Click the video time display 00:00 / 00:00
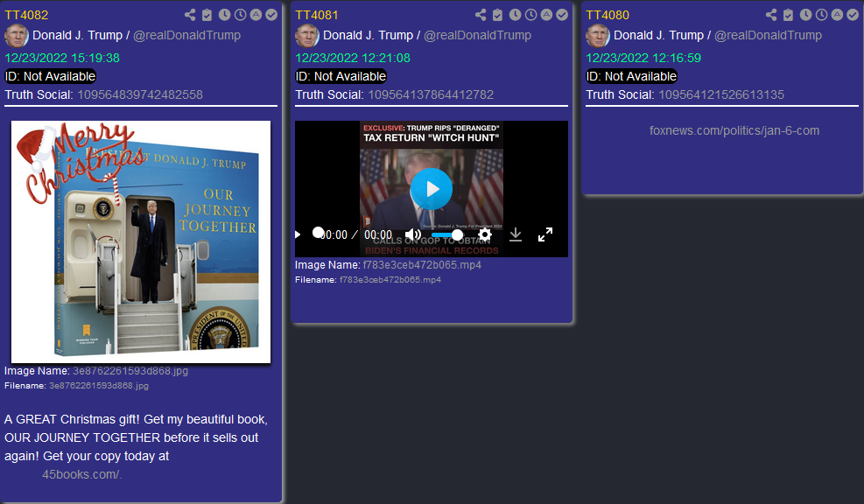The width and height of the screenshot is (864, 504). (x=356, y=234)
